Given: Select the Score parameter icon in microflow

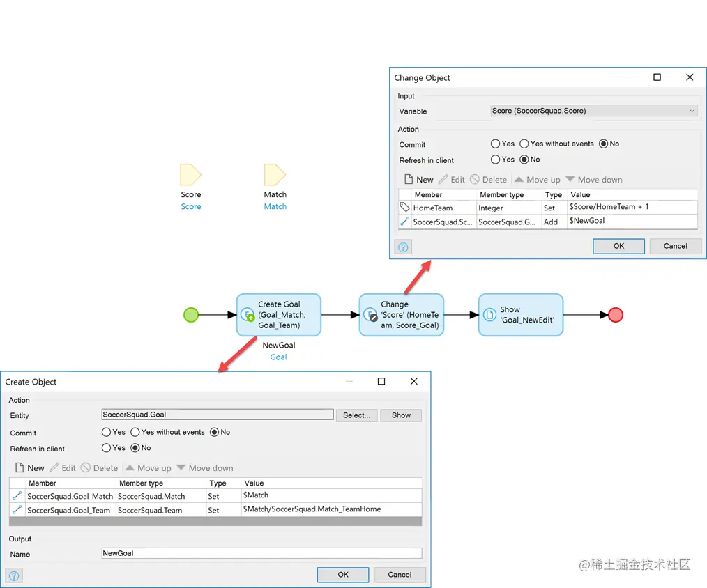Looking at the screenshot, I should pos(190,175).
